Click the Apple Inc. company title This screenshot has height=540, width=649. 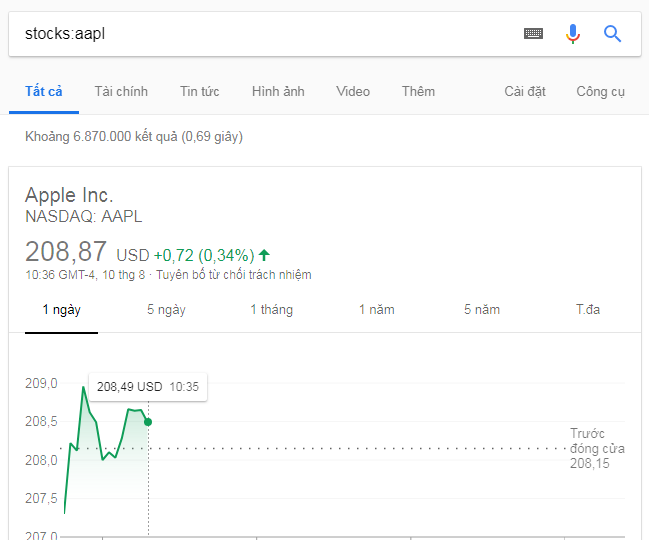coord(69,195)
